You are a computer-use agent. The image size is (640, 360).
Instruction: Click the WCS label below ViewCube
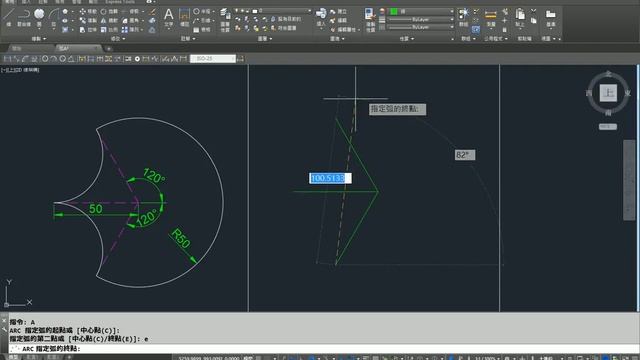tap(608, 127)
